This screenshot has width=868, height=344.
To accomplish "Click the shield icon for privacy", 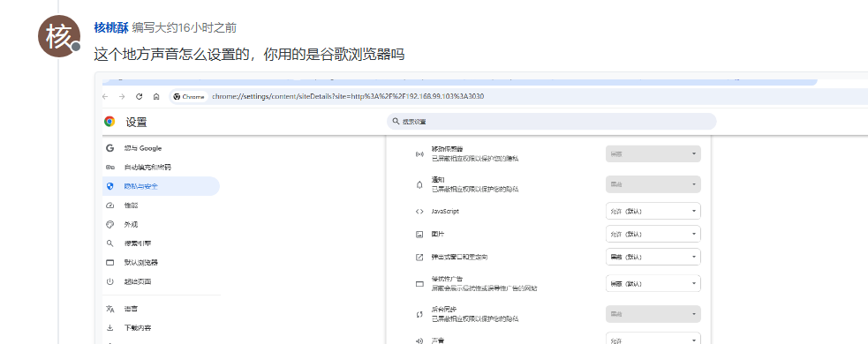I will (110, 186).
